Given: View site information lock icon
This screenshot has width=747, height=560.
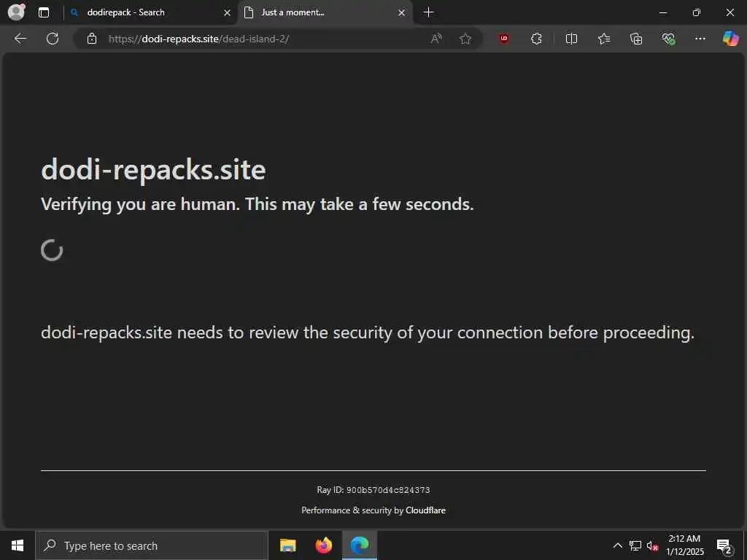Looking at the screenshot, I should pos(92,39).
